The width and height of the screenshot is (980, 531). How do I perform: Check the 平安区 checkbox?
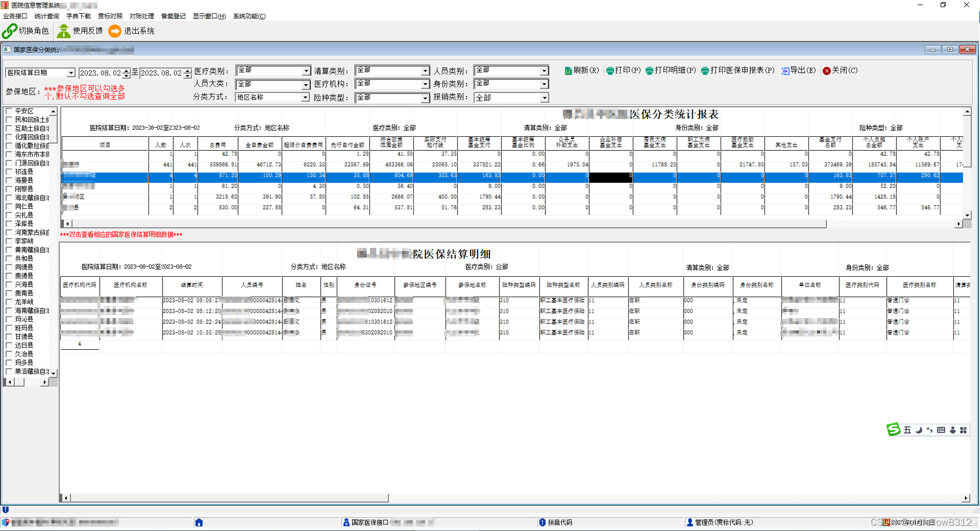[x=8, y=110]
